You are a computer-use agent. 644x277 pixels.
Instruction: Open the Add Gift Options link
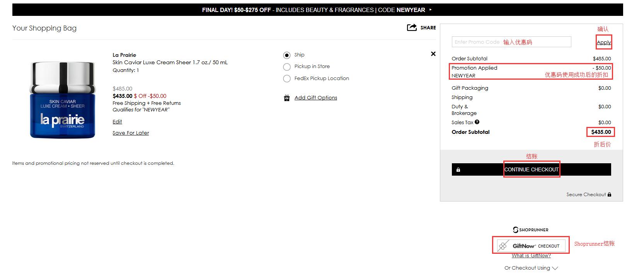pyautogui.click(x=315, y=98)
